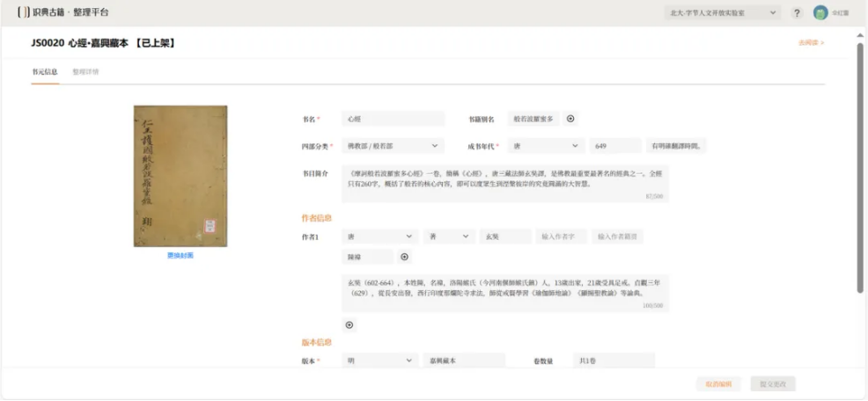The width and height of the screenshot is (868, 401).
Task: Click the 识典古籍 logo icon
Action: point(23,12)
